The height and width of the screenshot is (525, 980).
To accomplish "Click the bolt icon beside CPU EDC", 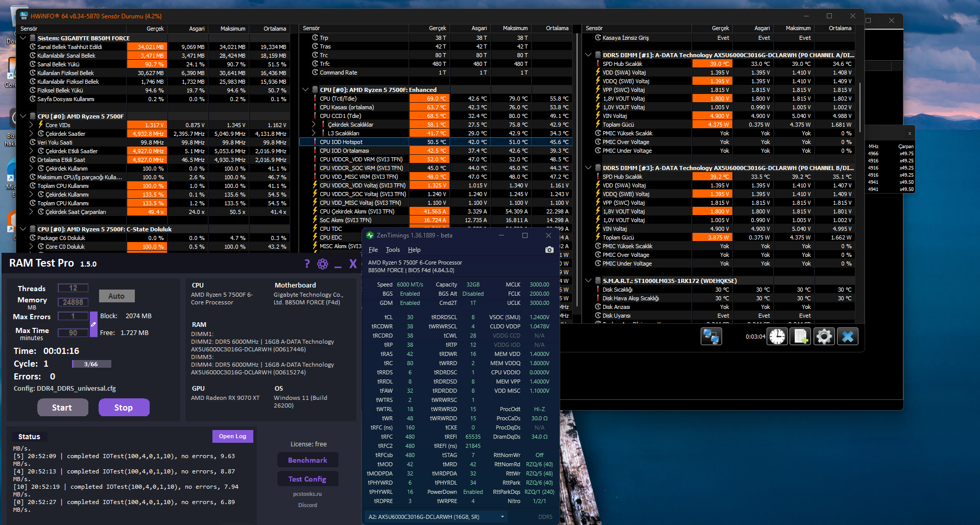I will 315,237.
